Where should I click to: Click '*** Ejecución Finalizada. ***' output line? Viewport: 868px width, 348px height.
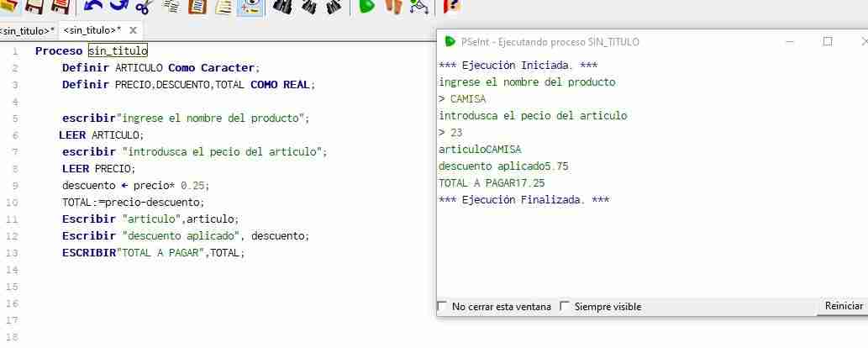click(x=523, y=200)
